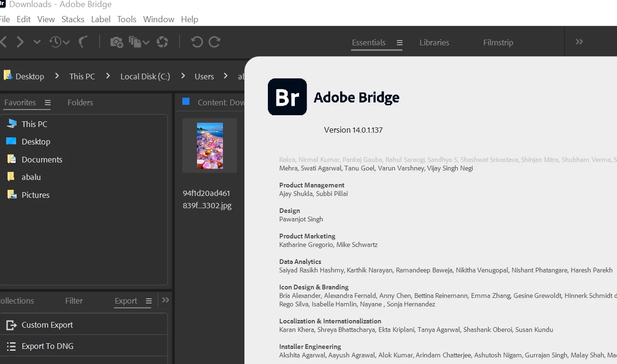Open the Stacks menu
Viewport: 617px width, 364px height.
(x=73, y=19)
